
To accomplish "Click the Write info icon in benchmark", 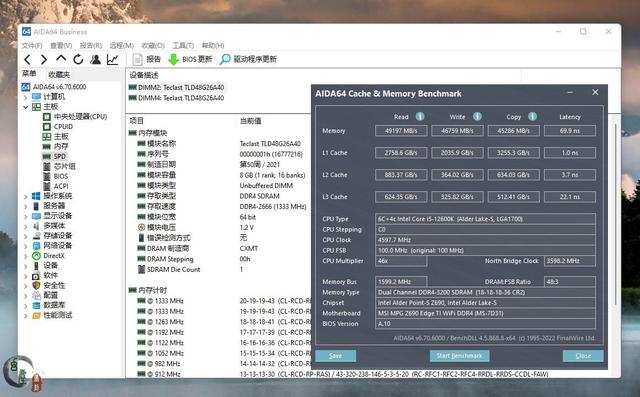I will 477,117.
